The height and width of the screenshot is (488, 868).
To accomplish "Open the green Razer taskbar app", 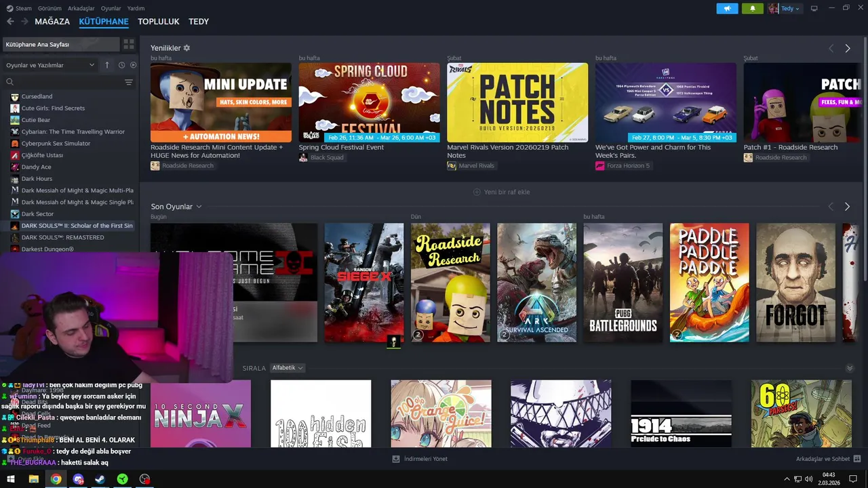I will tap(122, 479).
